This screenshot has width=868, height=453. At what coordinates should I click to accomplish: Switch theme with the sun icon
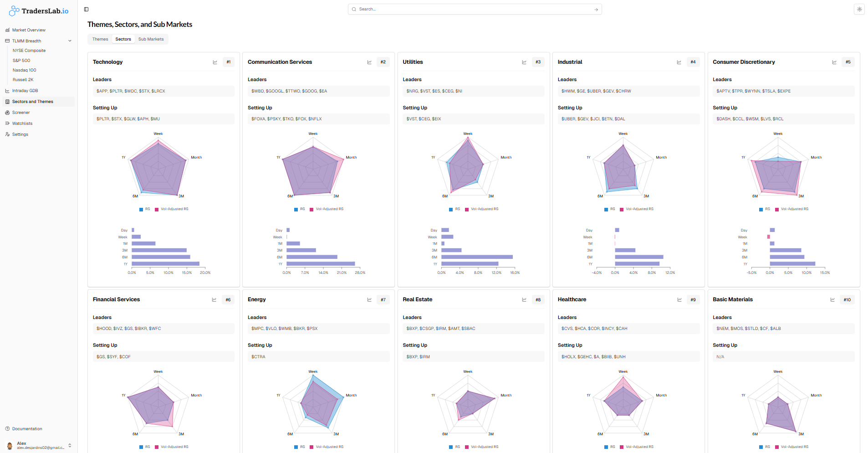[x=859, y=9]
